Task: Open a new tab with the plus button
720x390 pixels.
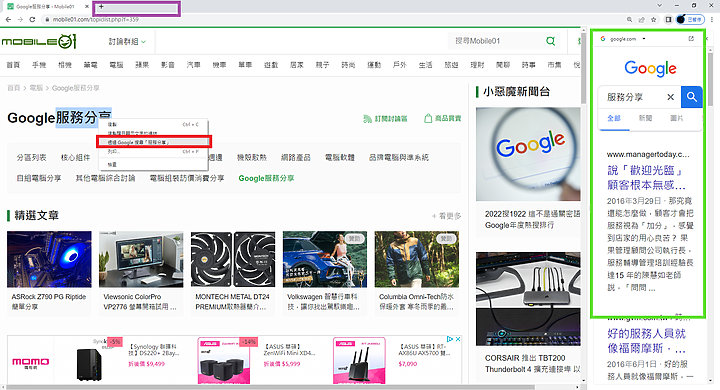Action: click(x=101, y=6)
